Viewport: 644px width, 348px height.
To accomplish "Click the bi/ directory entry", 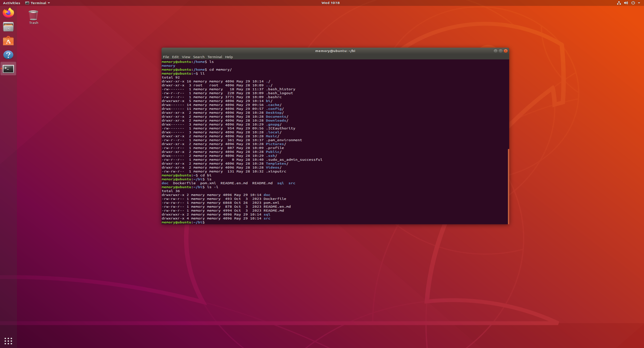I will click(269, 101).
